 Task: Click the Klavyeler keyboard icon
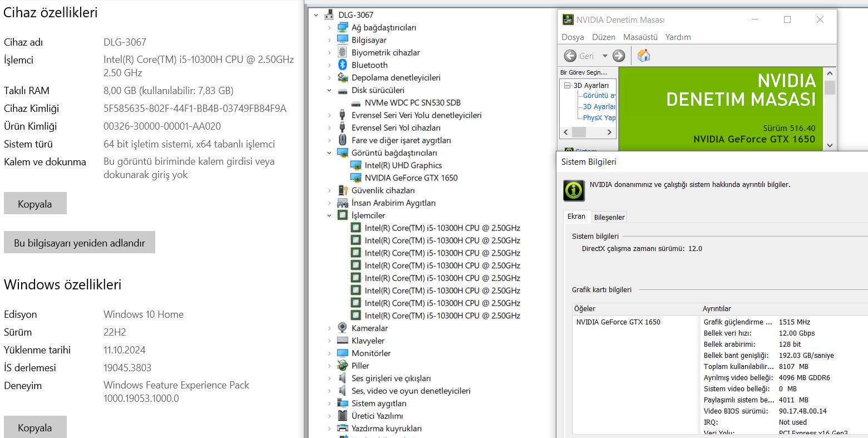pyautogui.click(x=342, y=341)
